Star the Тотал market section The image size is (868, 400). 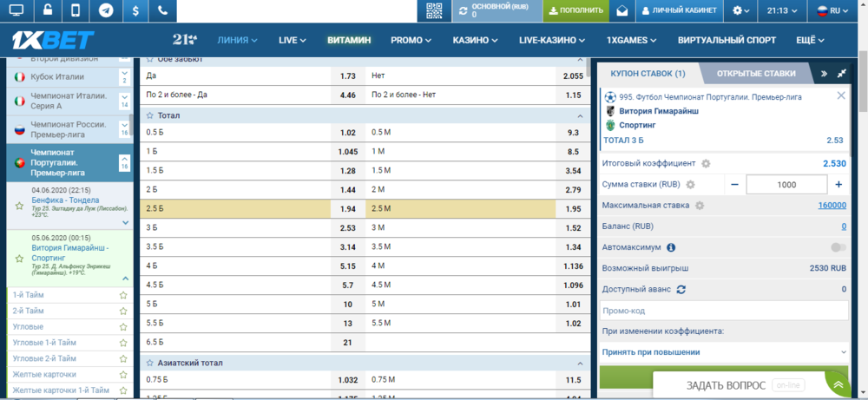click(x=150, y=115)
